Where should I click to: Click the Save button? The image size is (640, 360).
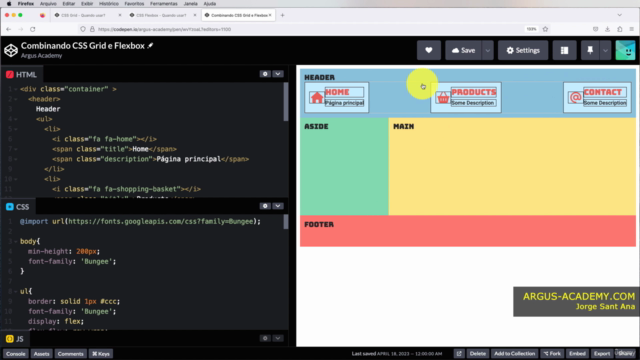pos(464,50)
